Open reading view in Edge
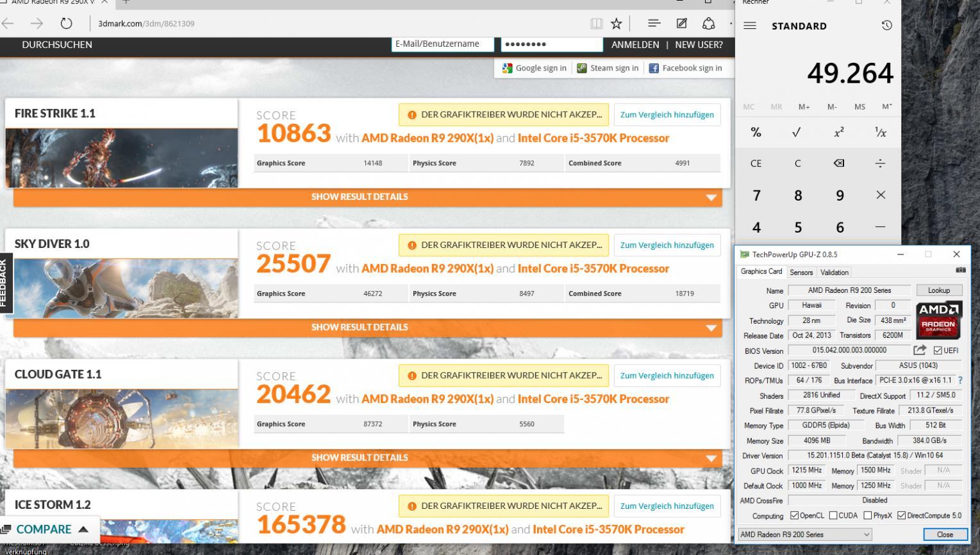980x555 pixels. (x=596, y=24)
